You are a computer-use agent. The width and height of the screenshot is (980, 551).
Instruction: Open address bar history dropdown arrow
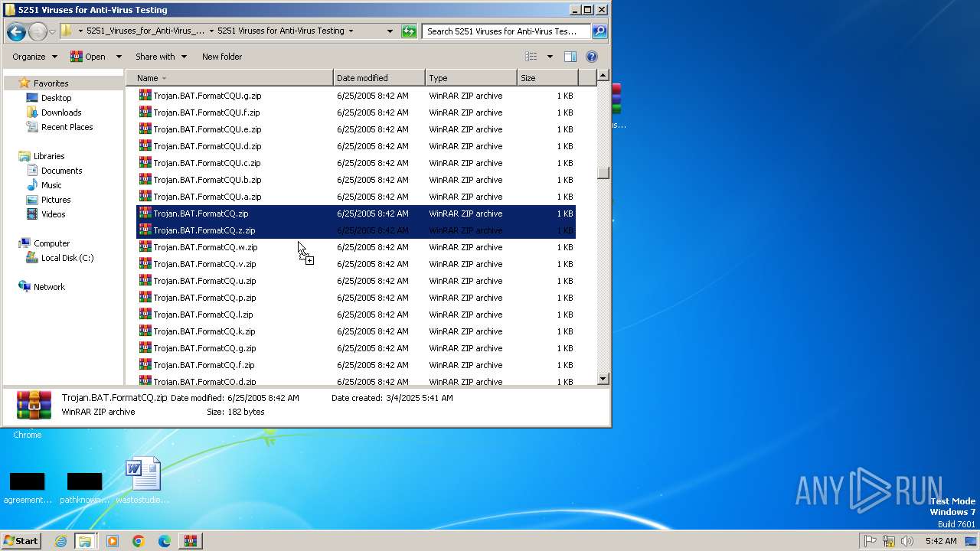[390, 31]
